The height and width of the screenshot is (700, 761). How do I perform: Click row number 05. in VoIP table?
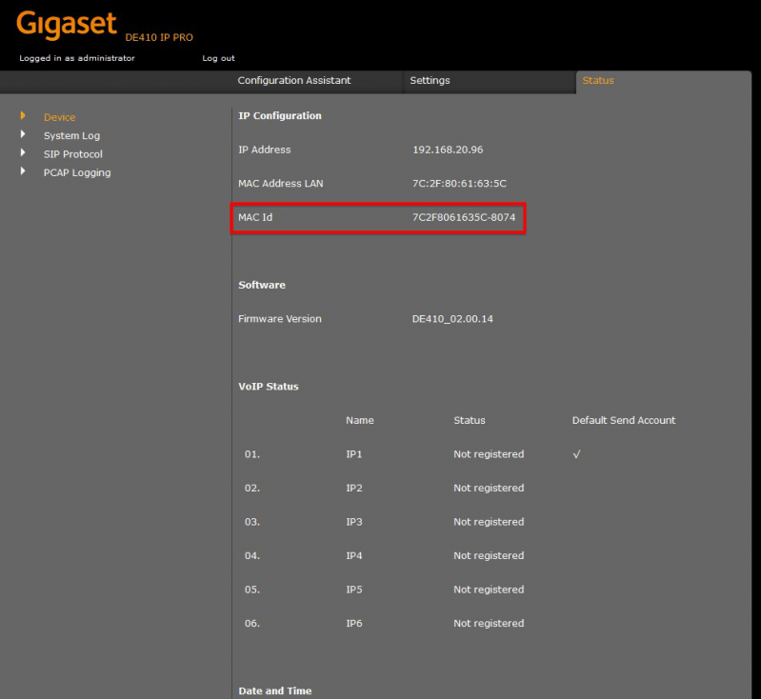pos(251,590)
